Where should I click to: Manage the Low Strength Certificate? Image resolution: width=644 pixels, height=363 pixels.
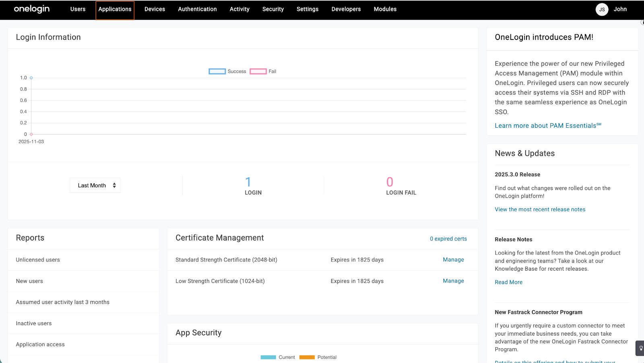tap(453, 281)
